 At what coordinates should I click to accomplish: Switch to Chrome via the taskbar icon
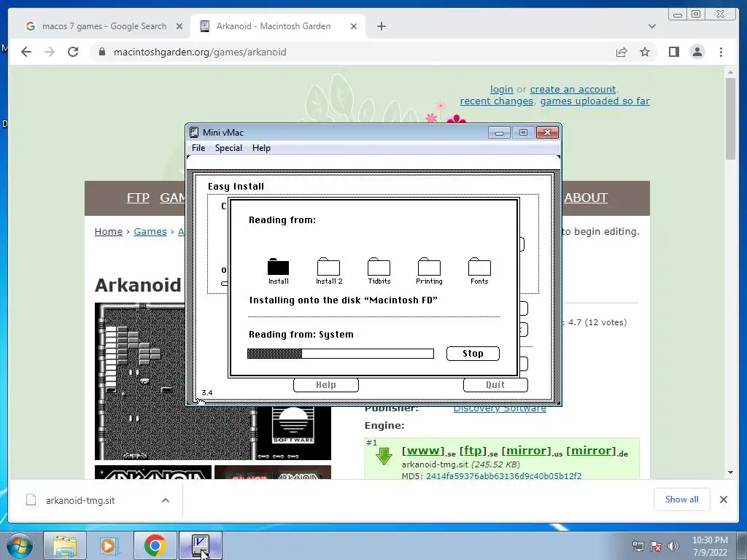[155, 545]
